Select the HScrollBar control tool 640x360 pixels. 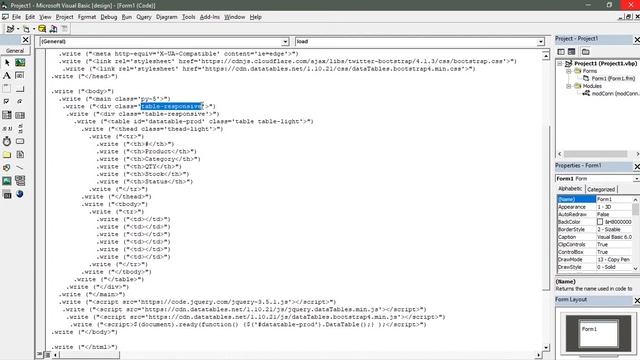point(7,128)
